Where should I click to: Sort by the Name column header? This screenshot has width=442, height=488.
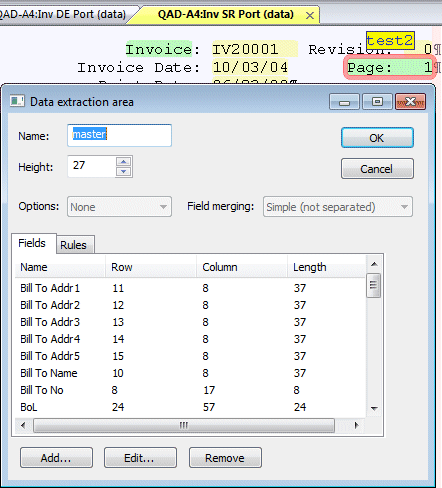(60, 267)
